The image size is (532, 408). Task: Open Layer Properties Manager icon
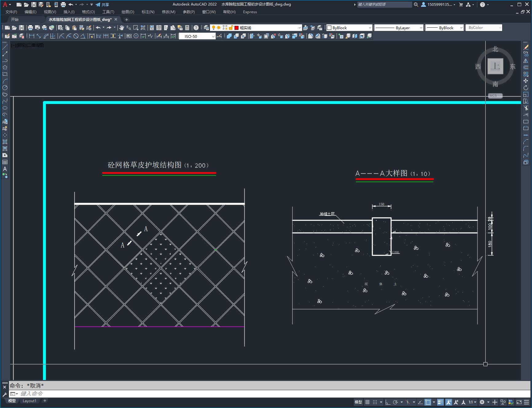coord(206,28)
